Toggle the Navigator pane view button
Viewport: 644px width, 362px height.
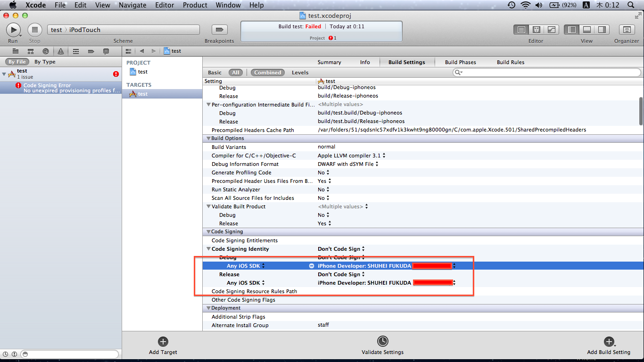pyautogui.click(x=572, y=30)
